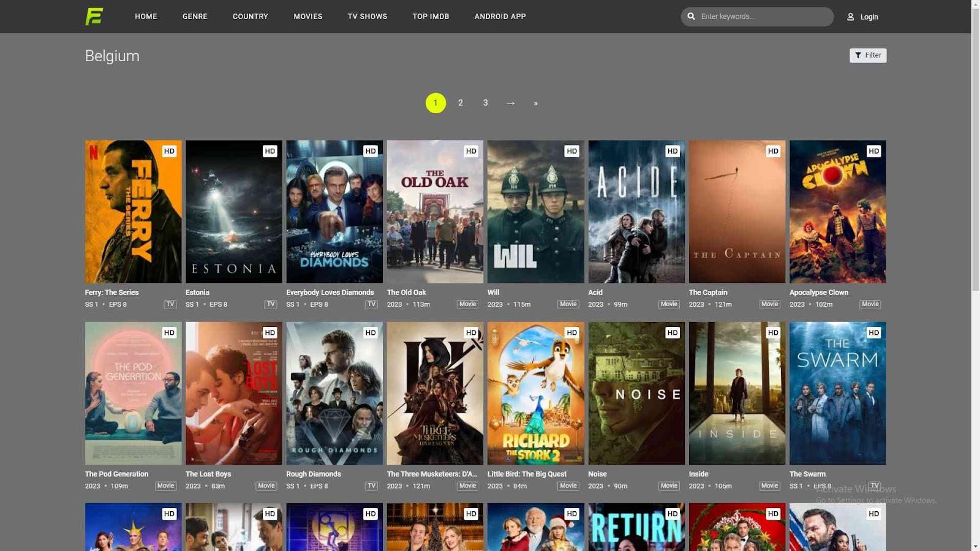Open The Pod Generation poster

pos(134,394)
